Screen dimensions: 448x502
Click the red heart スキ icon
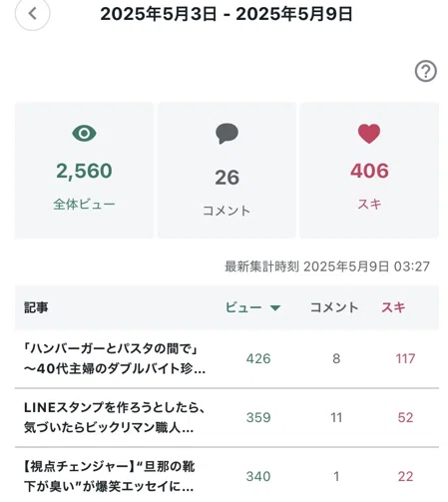click(x=369, y=134)
